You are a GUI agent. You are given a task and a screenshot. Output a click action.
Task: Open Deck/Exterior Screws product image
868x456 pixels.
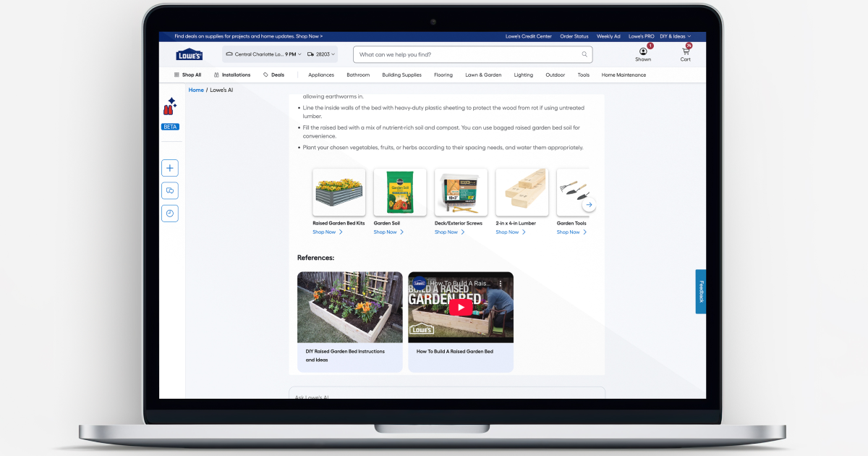tap(461, 193)
